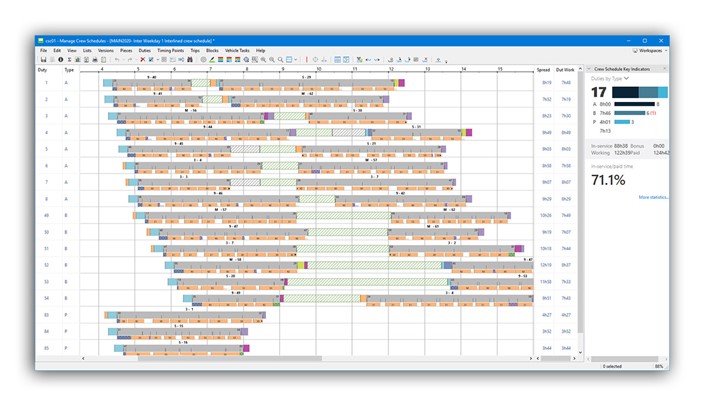This screenshot has height=406, width=705.
Task: Open the Duties menu
Action: (145, 50)
